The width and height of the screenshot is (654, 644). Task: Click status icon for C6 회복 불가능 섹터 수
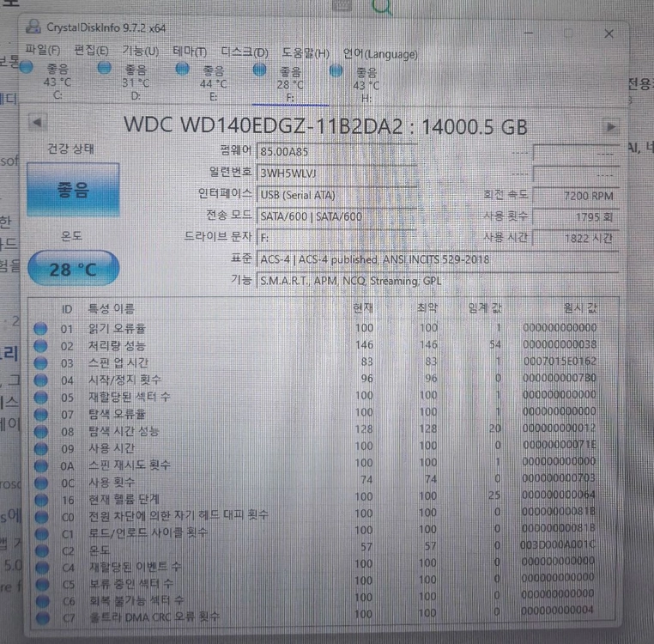pos(43,601)
